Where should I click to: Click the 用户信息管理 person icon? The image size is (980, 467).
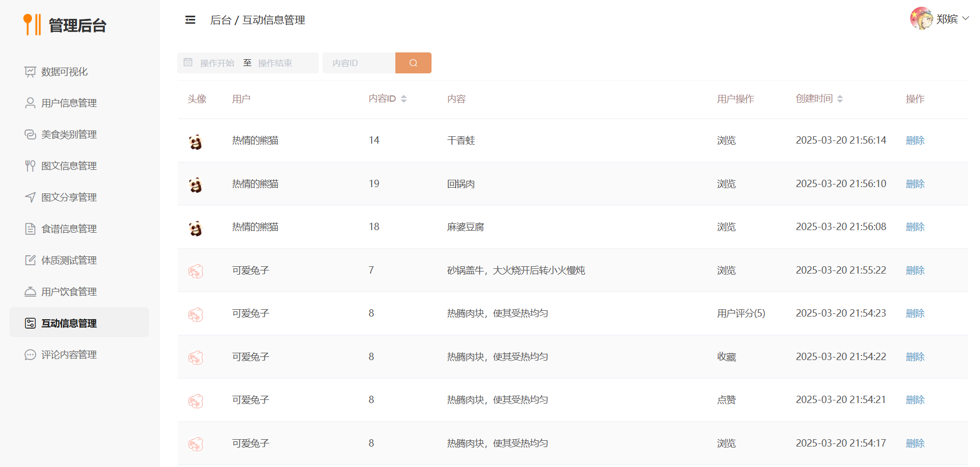[x=30, y=103]
